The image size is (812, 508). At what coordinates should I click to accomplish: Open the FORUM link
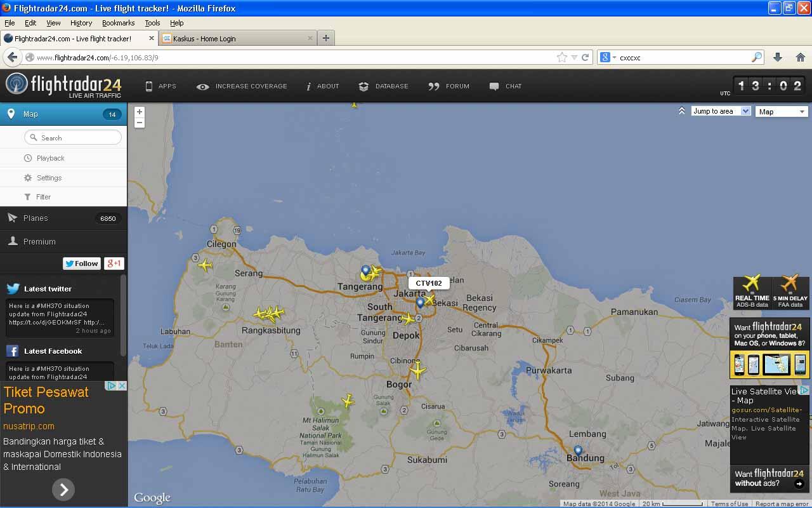tap(449, 86)
